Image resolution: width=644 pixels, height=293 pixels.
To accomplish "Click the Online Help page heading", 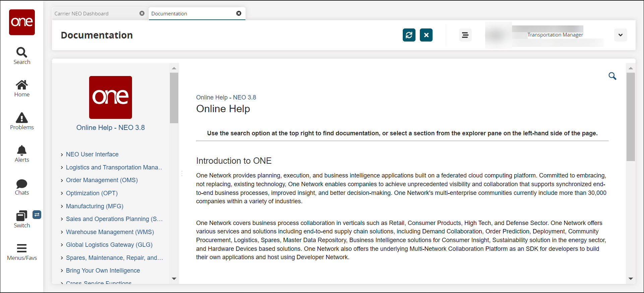I will [223, 109].
